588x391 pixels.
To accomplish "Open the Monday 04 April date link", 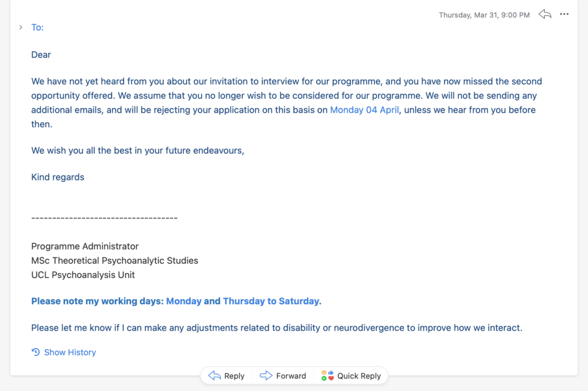I will [365, 110].
